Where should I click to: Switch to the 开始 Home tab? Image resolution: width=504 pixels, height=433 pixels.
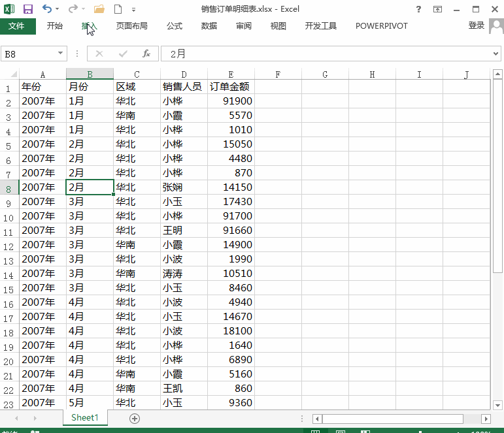pyautogui.click(x=55, y=26)
